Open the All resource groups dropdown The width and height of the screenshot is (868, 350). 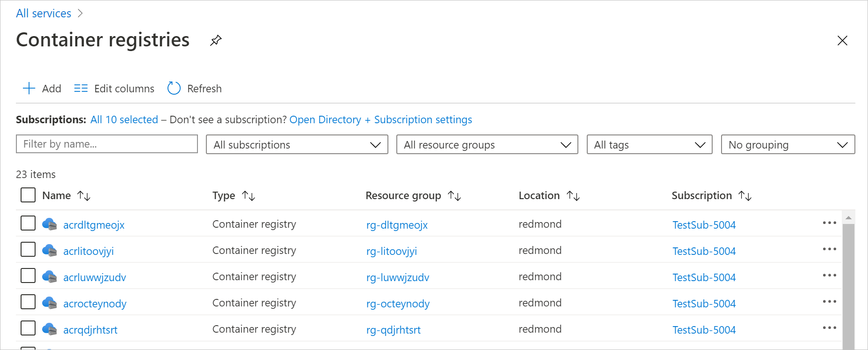[487, 145]
